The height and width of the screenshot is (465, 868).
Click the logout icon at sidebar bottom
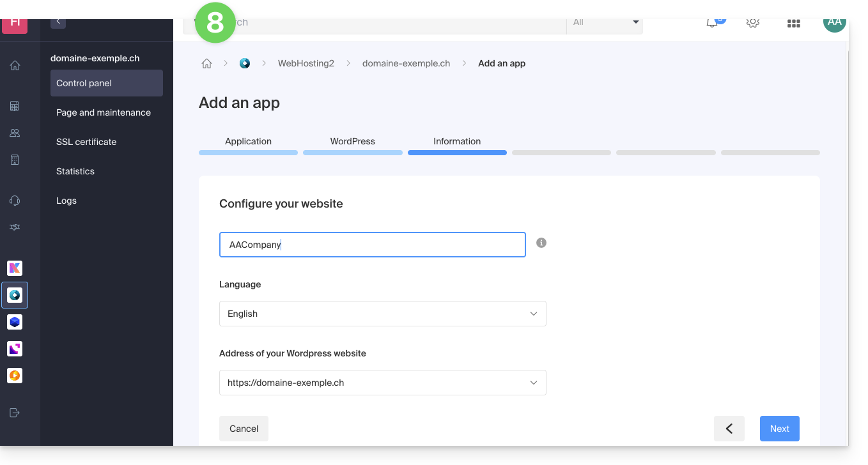point(15,413)
